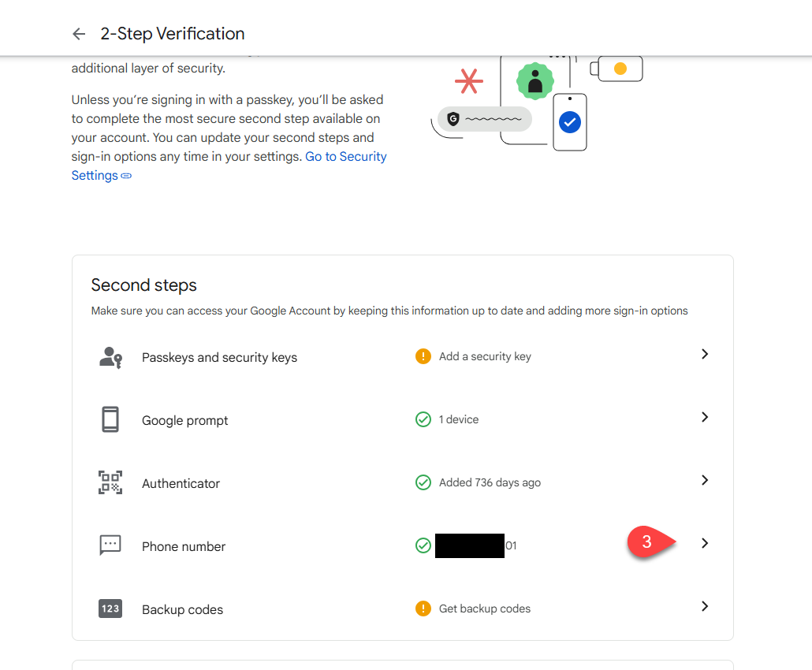Click the Backup codes 123 icon
Image resolution: width=812 pixels, height=670 pixels.
coord(110,609)
